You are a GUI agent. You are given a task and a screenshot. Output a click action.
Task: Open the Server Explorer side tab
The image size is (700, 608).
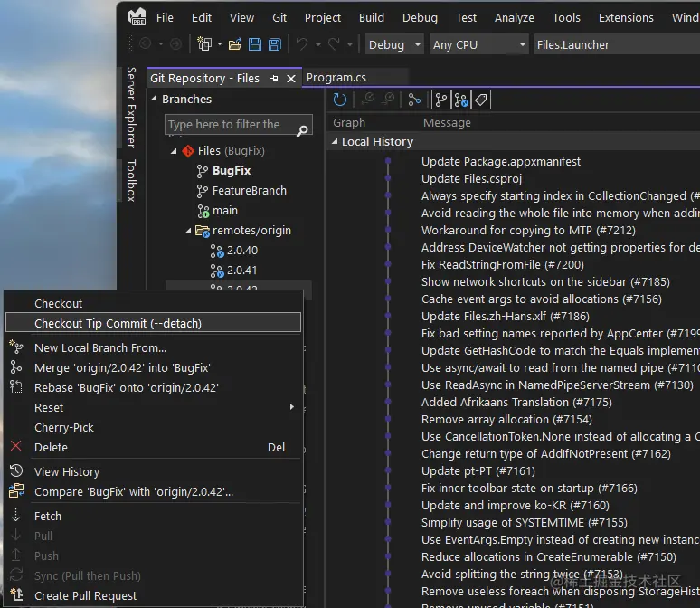pos(130,108)
